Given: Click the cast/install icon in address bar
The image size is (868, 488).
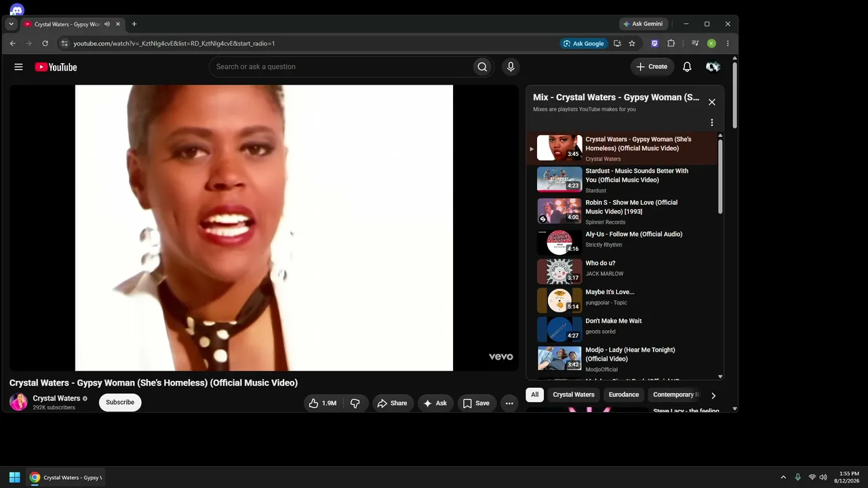Looking at the screenshot, I should pyautogui.click(x=617, y=43).
